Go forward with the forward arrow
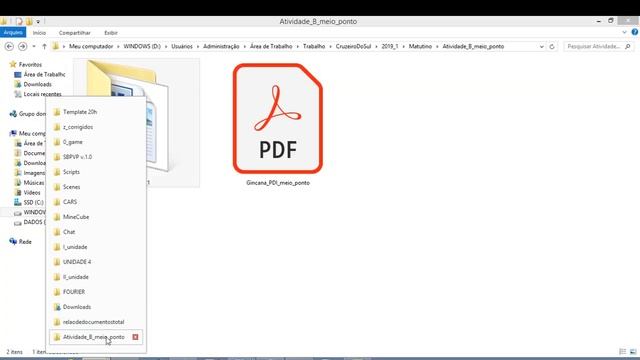Viewport: 640px width, 360px height. [22, 47]
